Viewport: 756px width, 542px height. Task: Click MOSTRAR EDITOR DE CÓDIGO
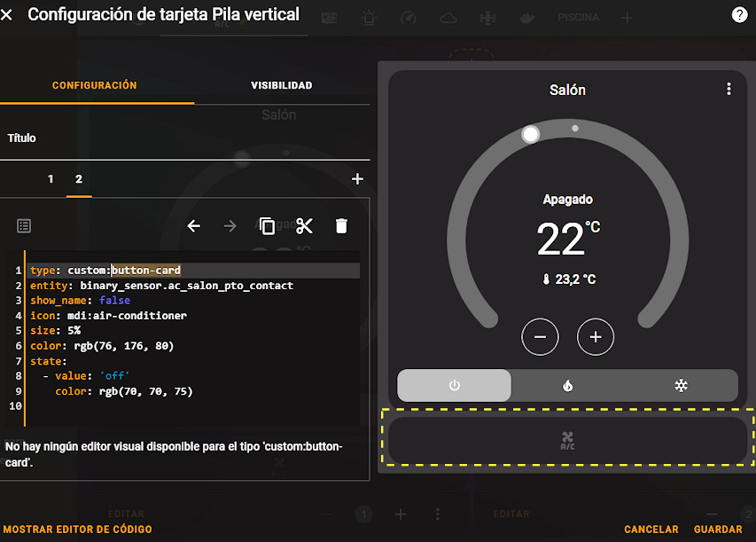point(78,530)
